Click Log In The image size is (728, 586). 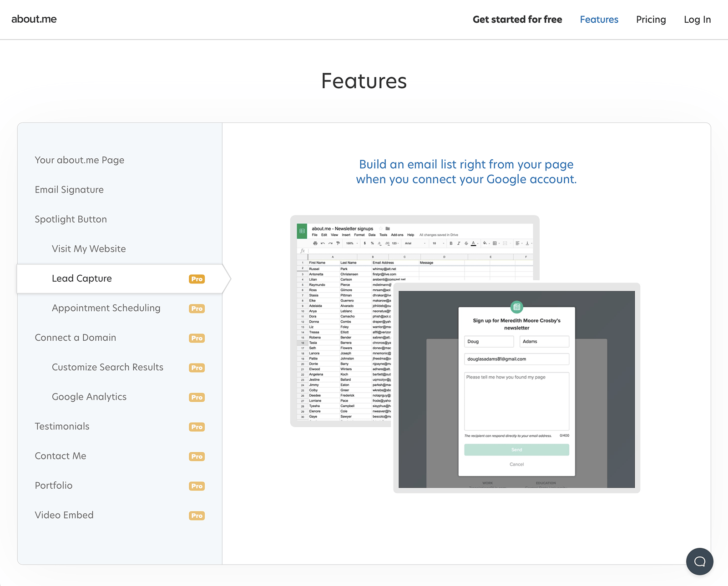697,20
